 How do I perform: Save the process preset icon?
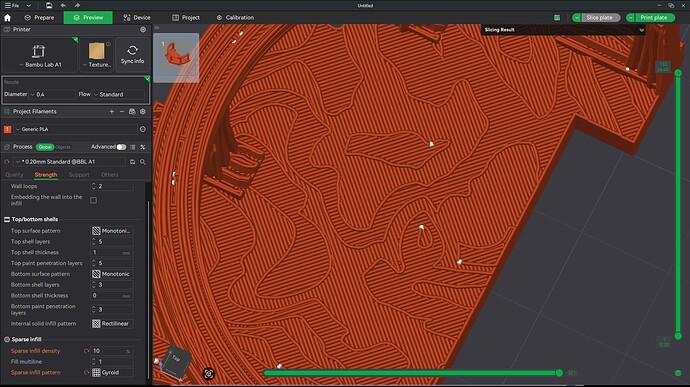click(132, 162)
